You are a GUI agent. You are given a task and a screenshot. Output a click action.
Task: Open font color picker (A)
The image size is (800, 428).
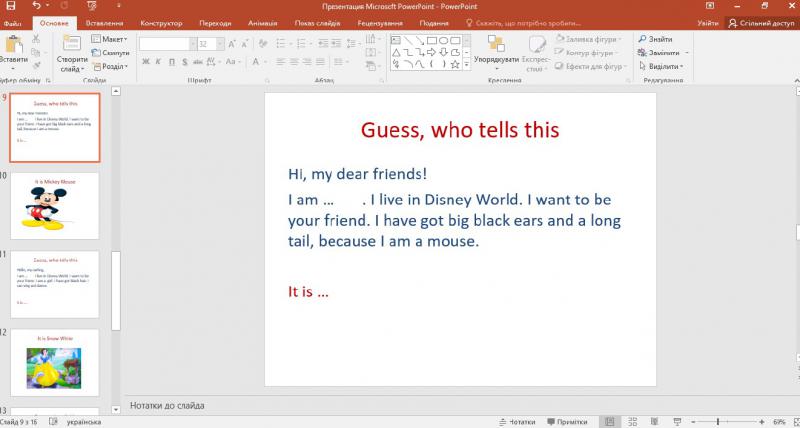point(256,62)
